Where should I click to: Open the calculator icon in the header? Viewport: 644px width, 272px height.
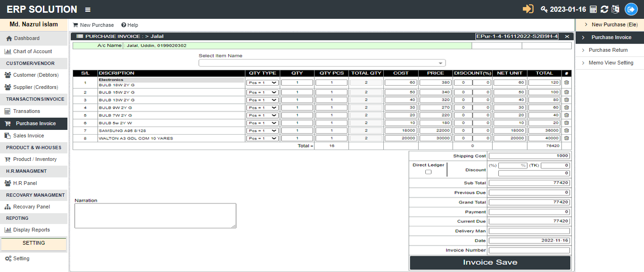coord(593,9)
